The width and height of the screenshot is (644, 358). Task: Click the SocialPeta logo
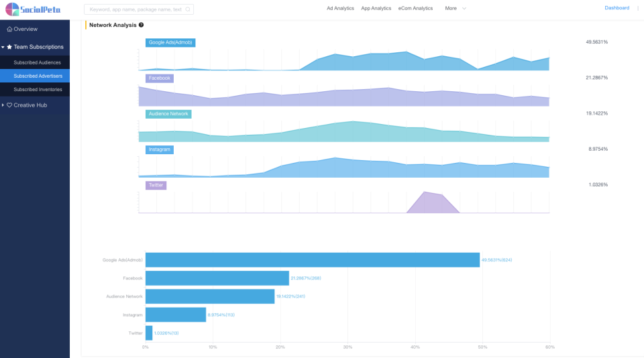click(33, 9)
